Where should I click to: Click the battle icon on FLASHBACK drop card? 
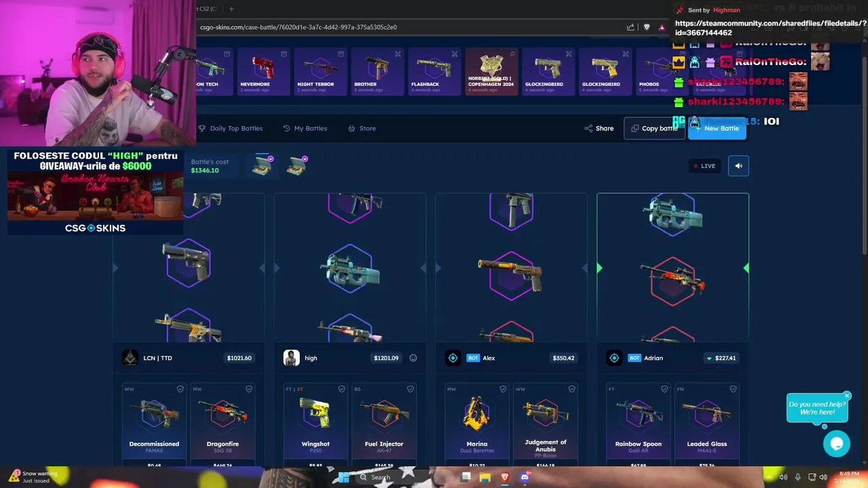tap(455, 54)
